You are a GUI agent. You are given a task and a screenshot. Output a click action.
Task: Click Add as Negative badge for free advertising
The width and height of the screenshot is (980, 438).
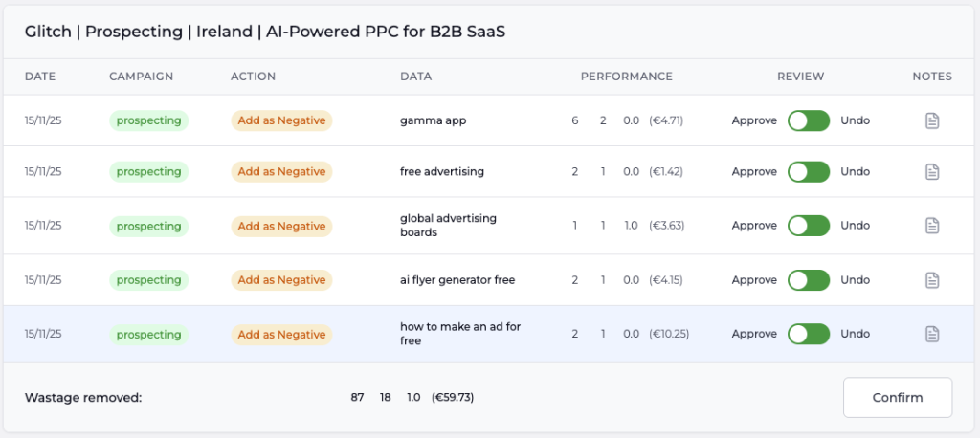(281, 172)
